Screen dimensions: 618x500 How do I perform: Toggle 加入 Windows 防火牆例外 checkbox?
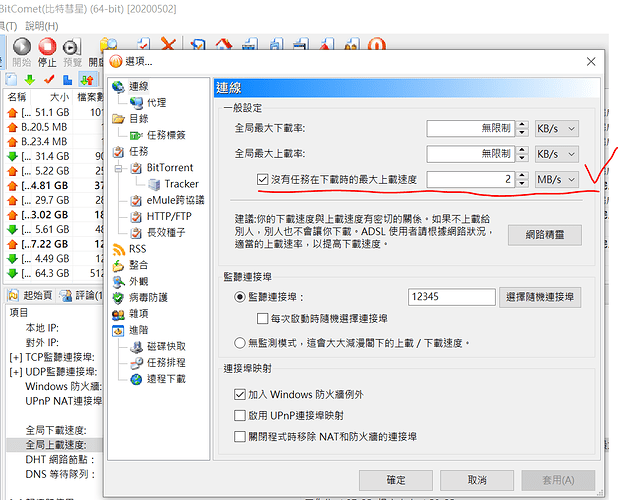pos(239,394)
